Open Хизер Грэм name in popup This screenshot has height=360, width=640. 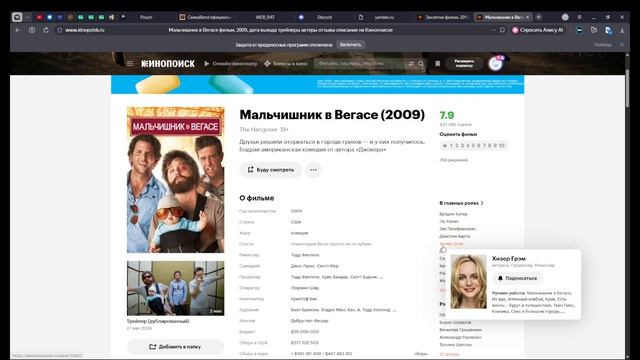509,258
